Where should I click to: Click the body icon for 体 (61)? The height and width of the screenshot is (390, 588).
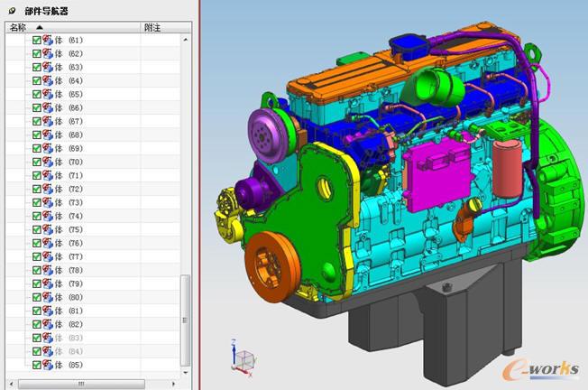pos(47,41)
